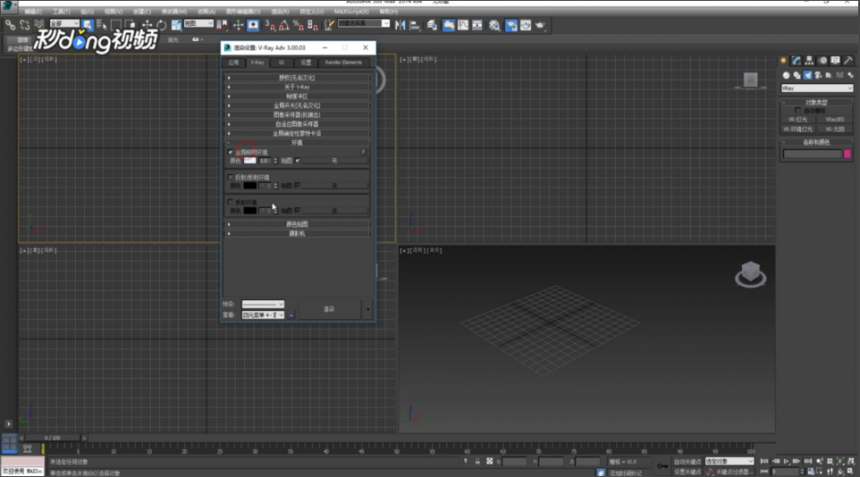Click the Align tool icon
The width and height of the screenshot is (860, 477).
pyautogui.click(x=414, y=25)
